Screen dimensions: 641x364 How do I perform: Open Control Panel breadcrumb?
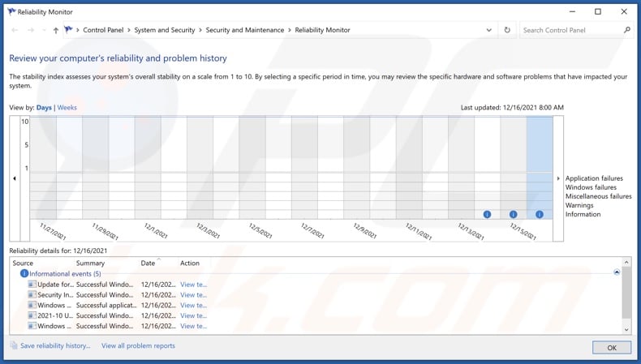pyautogui.click(x=103, y=30)
